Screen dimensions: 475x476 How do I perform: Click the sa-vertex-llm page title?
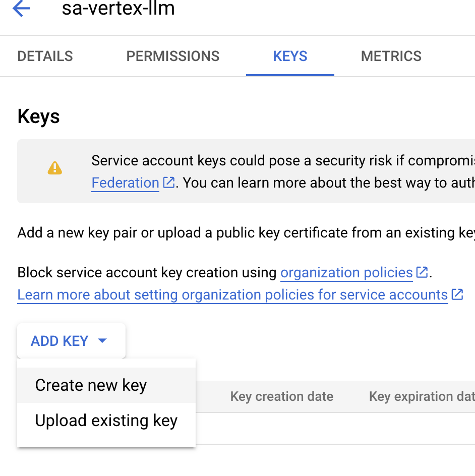(118, 8)
